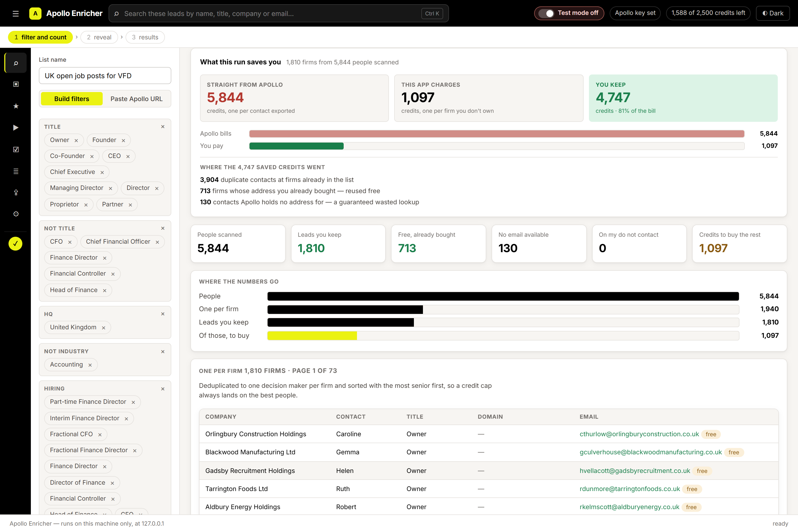Screen dimensions: 798x532
Task: Remove the Interim Finance Director chip
Action: pyautogui.click(x=126, y=419)
